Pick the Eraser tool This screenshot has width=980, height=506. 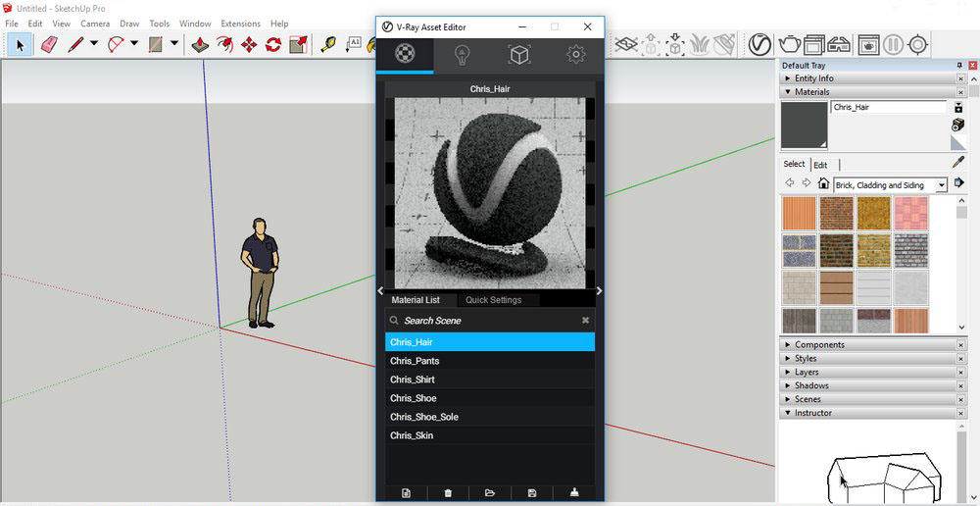pyautogui.click(x=49, y=44)
